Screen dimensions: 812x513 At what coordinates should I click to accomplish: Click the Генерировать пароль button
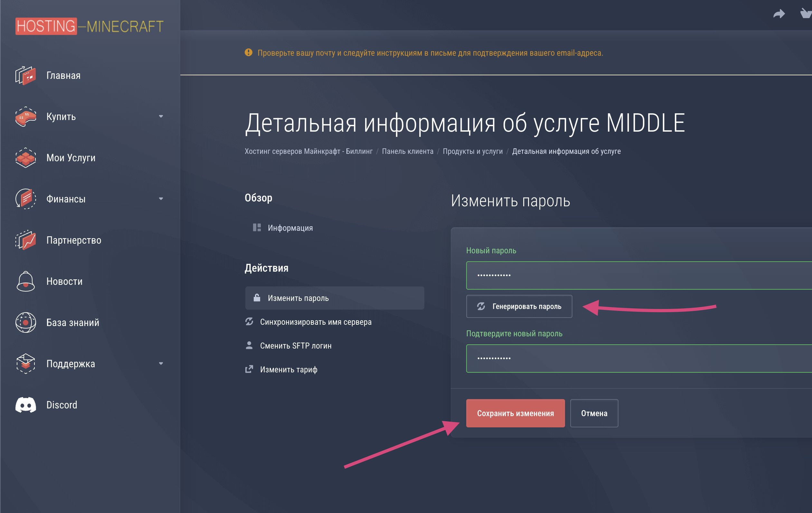(519, 306)
